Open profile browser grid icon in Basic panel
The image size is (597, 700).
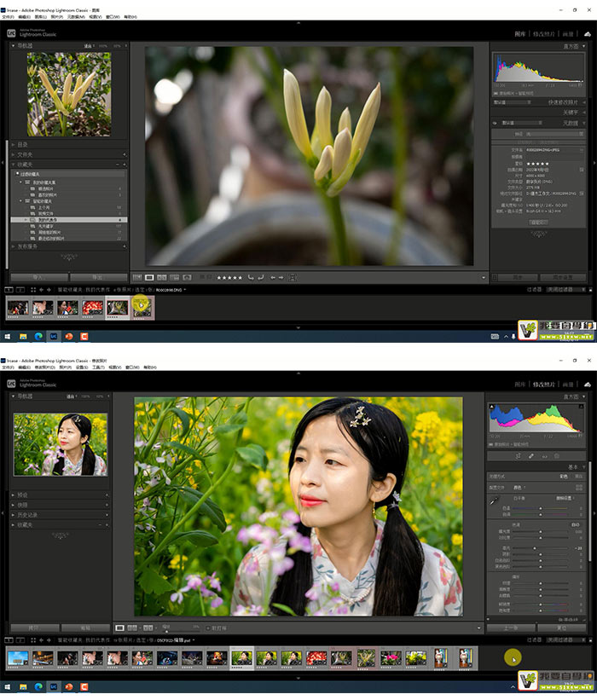579,488
